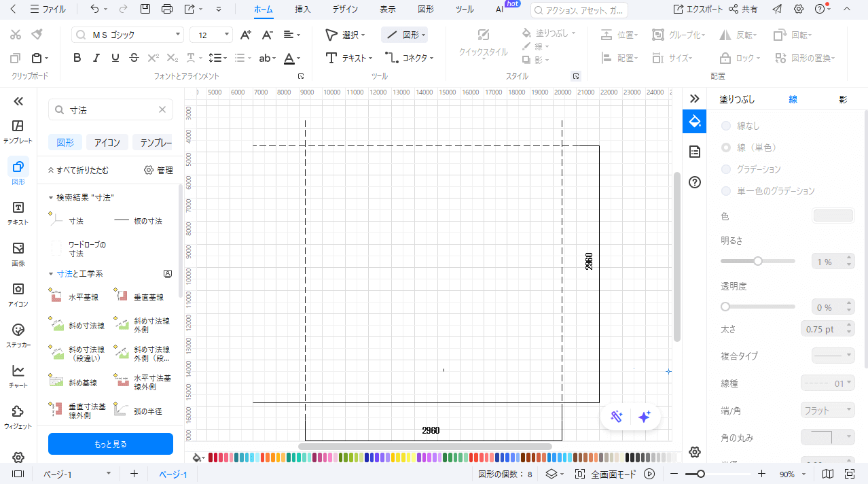Collapse the 検索結果 "寸法" section

tap(51, 198)
